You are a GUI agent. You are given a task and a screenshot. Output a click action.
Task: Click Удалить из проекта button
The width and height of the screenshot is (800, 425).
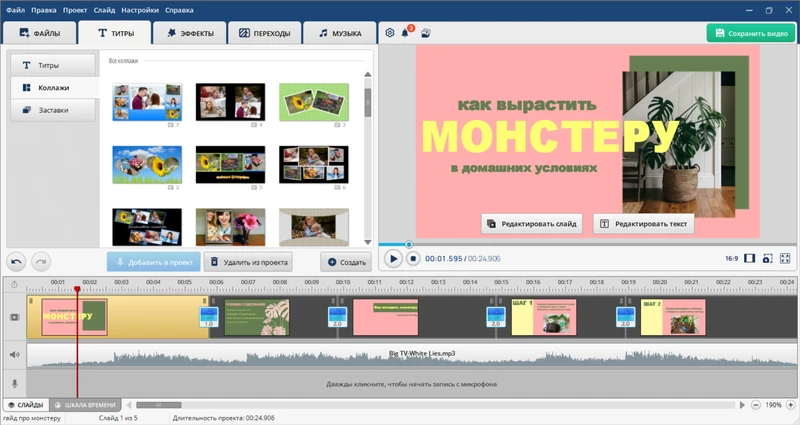click(x=248, y=262)
